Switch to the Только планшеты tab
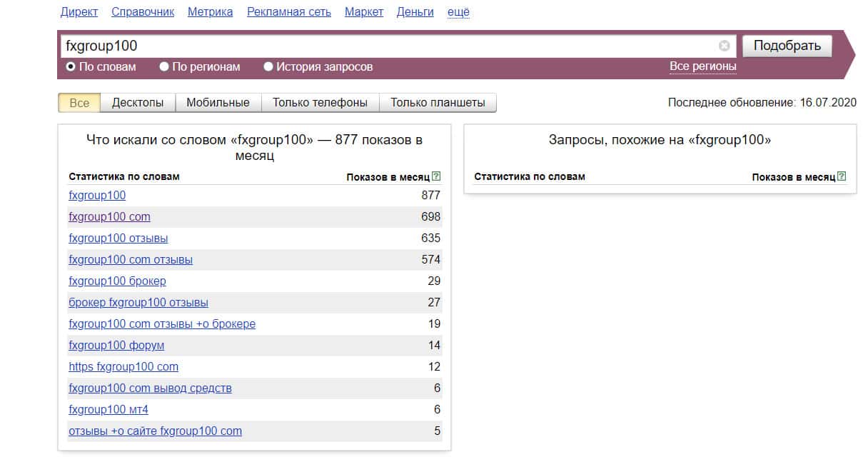The width and height of the screenshot is (868, 467). click(438, 103)
